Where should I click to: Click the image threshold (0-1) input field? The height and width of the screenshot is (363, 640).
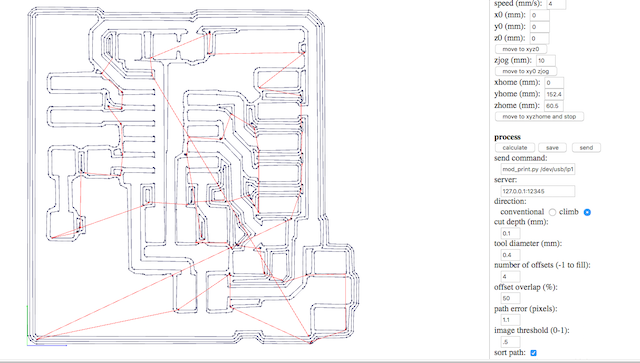pos(511,341)
